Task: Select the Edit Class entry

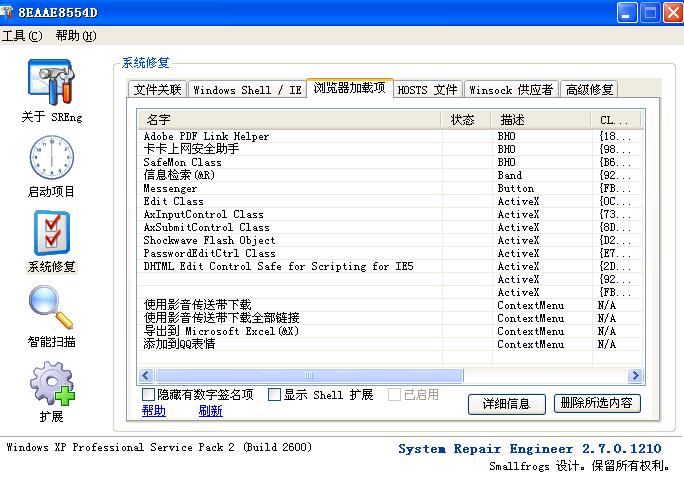Action: point(390,201)
